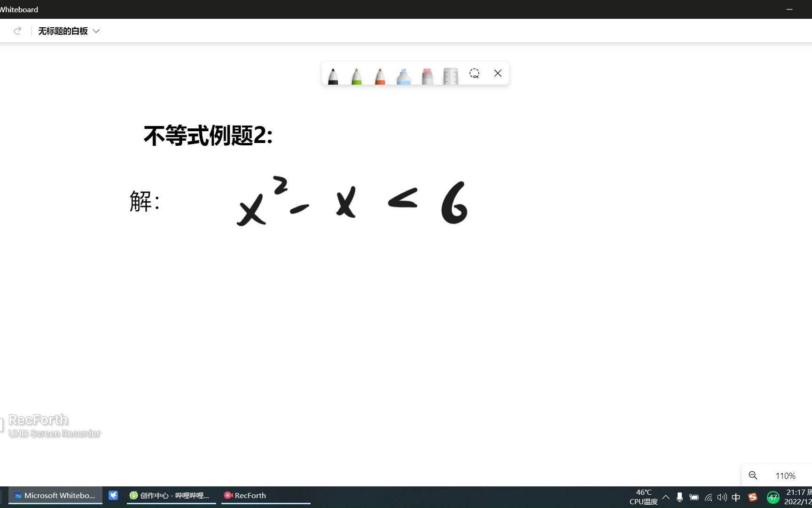
Task: Click the Sogou input S tray icon
Action: [753, 497]
